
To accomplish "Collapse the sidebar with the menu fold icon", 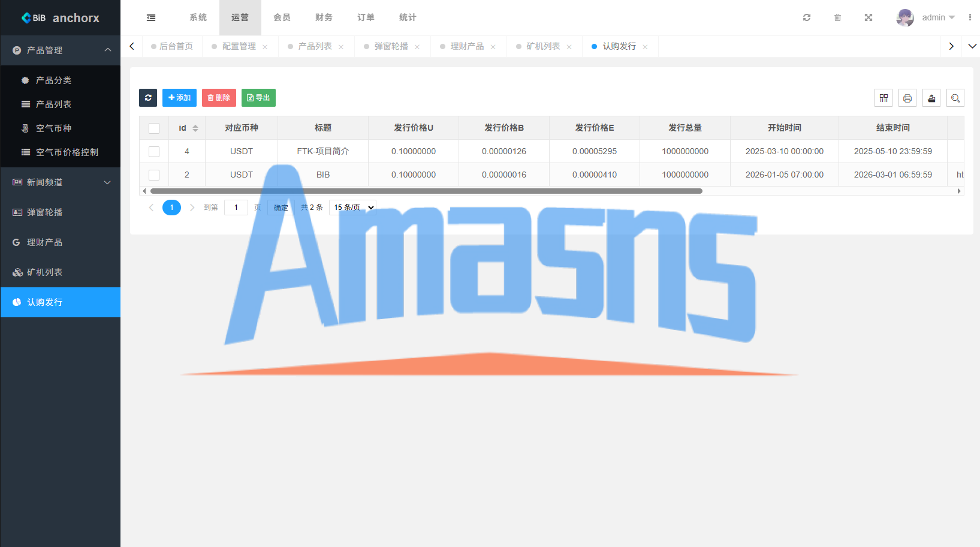I will [x=151, y=17].
